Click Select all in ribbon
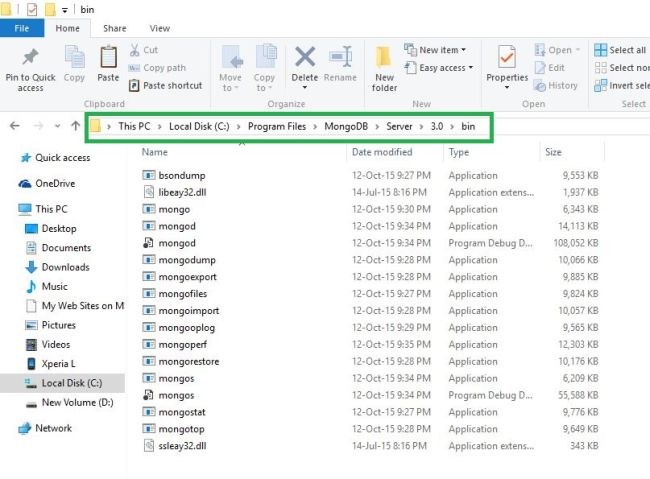Screen dimensions: 650x479 [620, 50]
